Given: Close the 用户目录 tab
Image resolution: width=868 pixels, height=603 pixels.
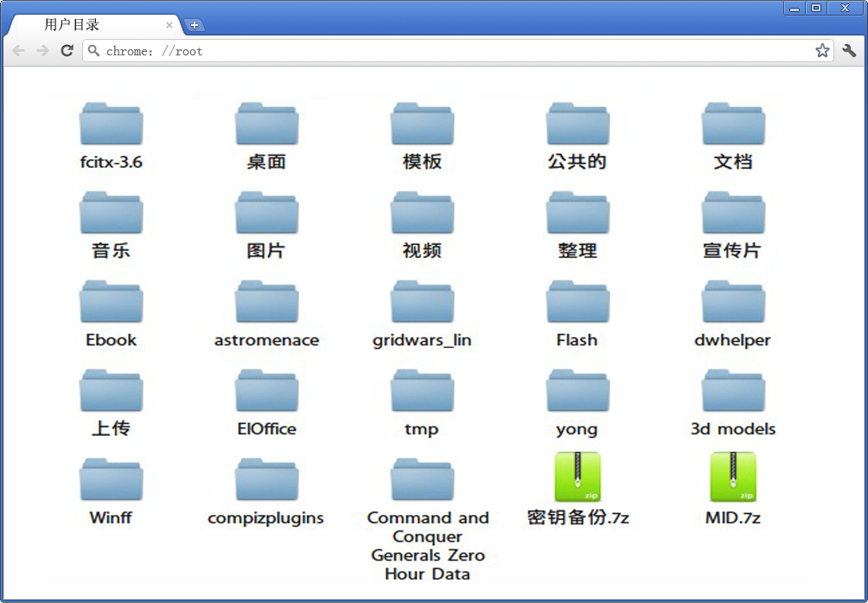Looking at the screenshot, I should [x=169, y=25].
